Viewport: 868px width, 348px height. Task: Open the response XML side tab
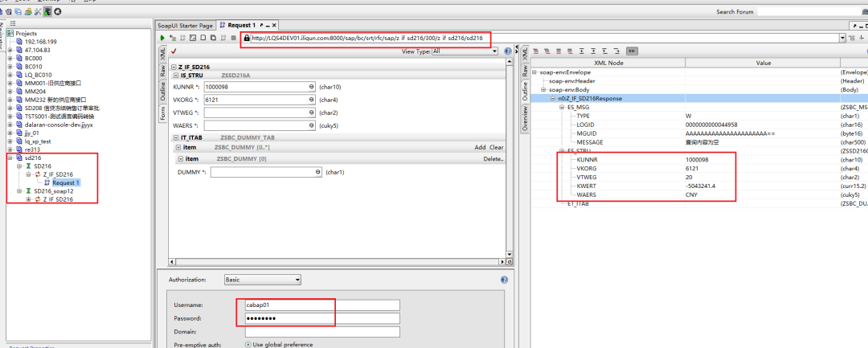524,53
